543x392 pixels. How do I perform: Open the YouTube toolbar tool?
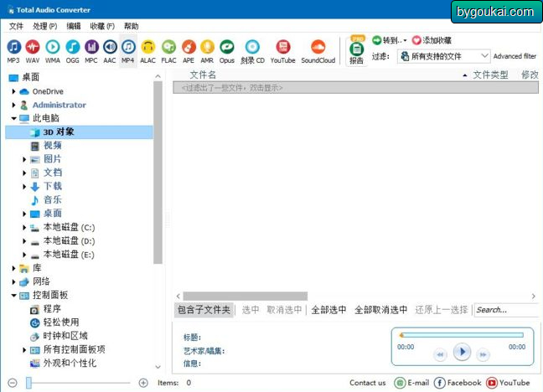tap(283, 51)
